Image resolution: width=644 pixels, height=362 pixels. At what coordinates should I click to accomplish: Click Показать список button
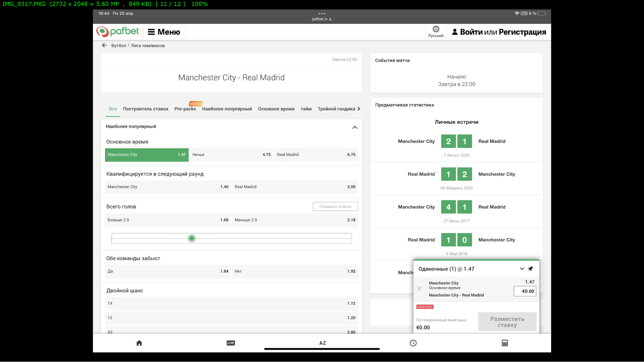(335, 207)
